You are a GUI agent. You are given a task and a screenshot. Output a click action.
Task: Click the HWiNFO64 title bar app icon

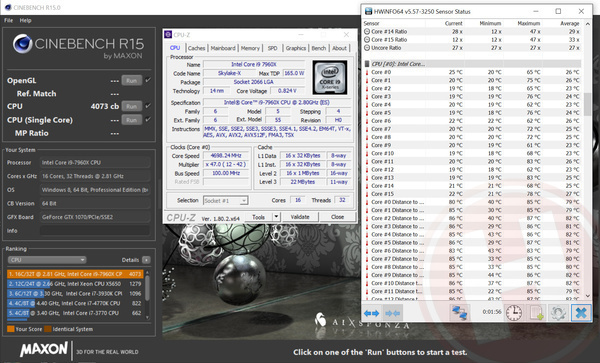coord(368,11)
